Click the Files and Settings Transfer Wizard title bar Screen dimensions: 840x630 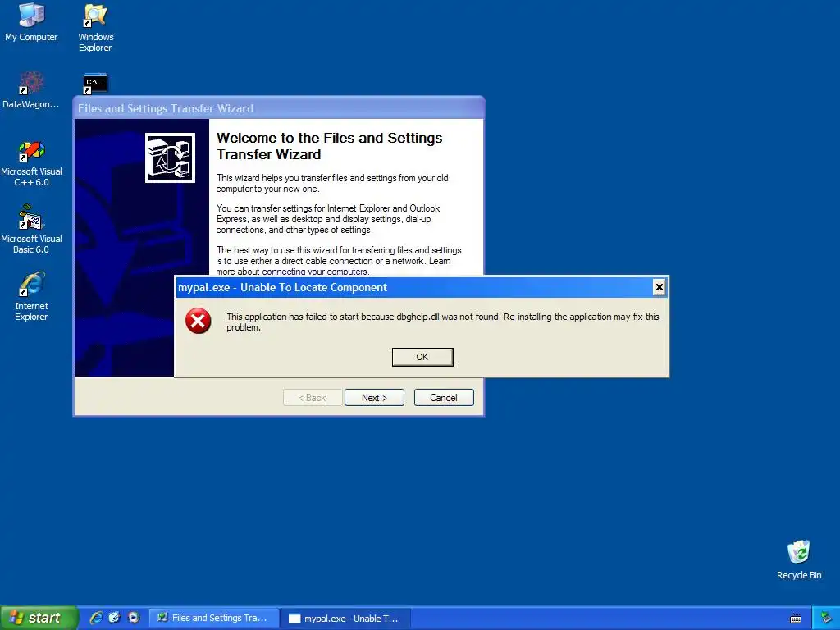tap(279, 108)
